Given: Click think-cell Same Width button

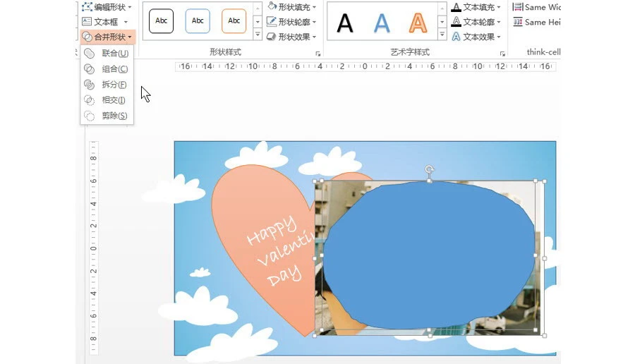Looking at the screenshot, I should pos(537,7).
